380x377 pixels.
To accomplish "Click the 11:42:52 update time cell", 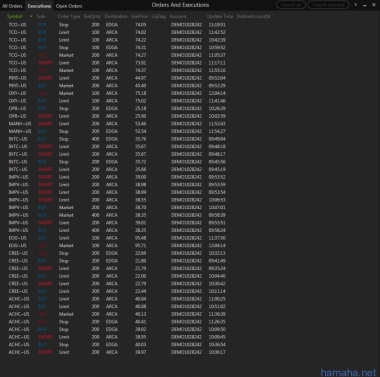I will click(217, 32).
